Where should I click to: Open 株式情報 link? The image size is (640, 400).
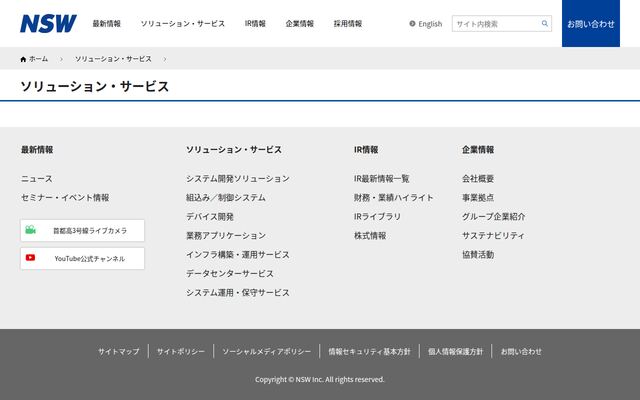(370, 236)
